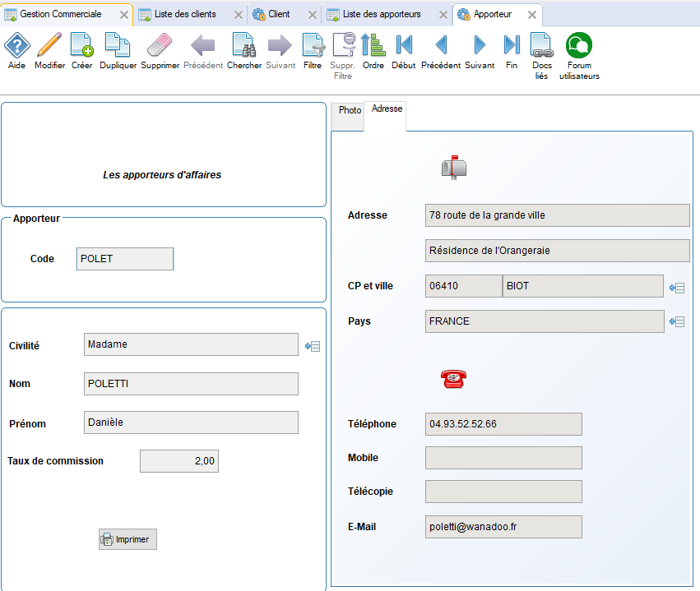
Task: Click the Imprimer print button
Action: [127, 539]
